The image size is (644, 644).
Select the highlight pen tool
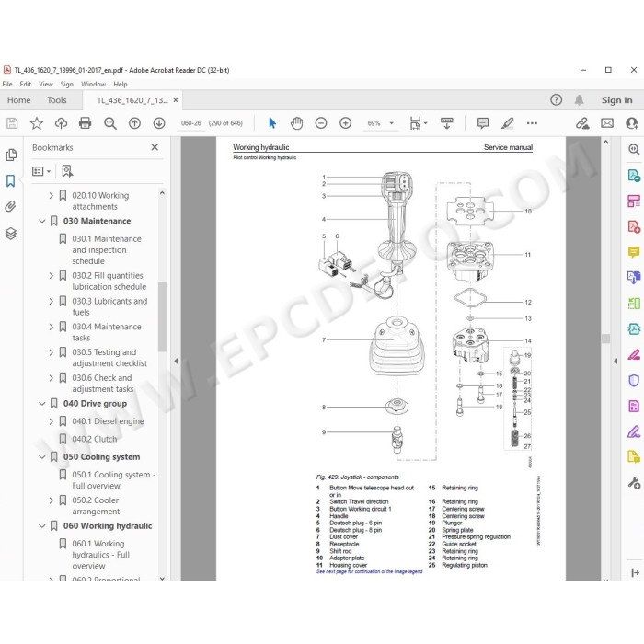click(508, 123)
